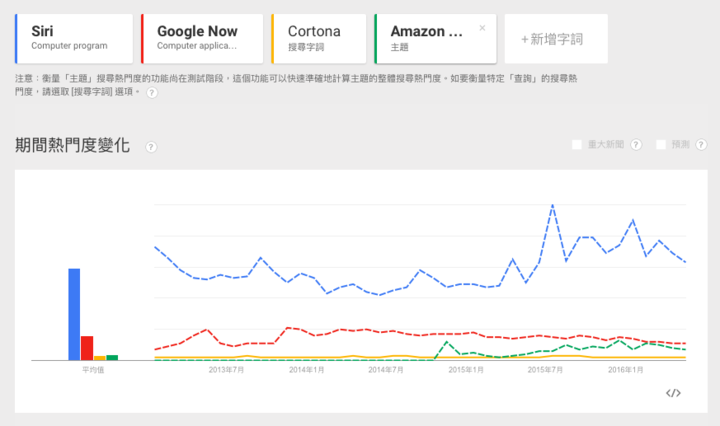This screenshot has height=426, width=720.
Task: Open the help icon next to 期間熱門度變化
Action: pos(151,147)
